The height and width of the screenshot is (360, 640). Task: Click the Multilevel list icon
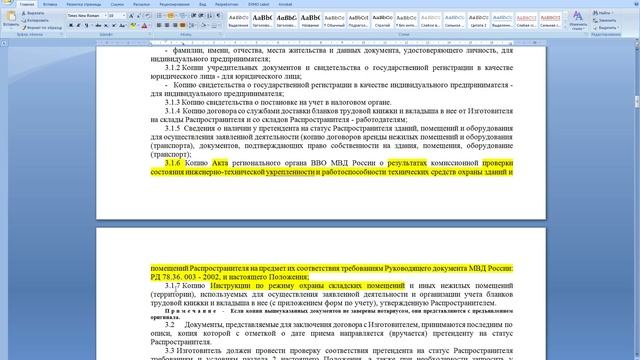click(x=182, y=16)
